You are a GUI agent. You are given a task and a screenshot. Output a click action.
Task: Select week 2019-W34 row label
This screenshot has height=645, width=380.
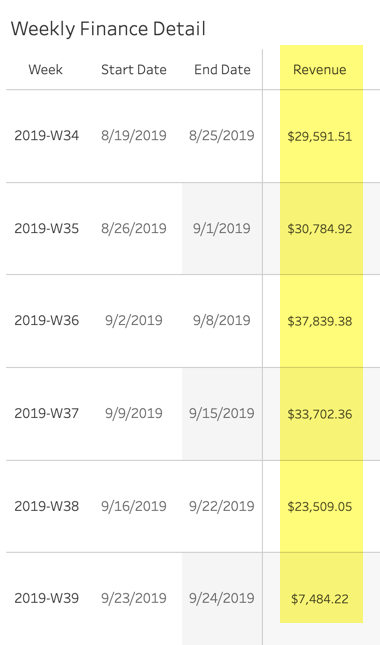46,135
